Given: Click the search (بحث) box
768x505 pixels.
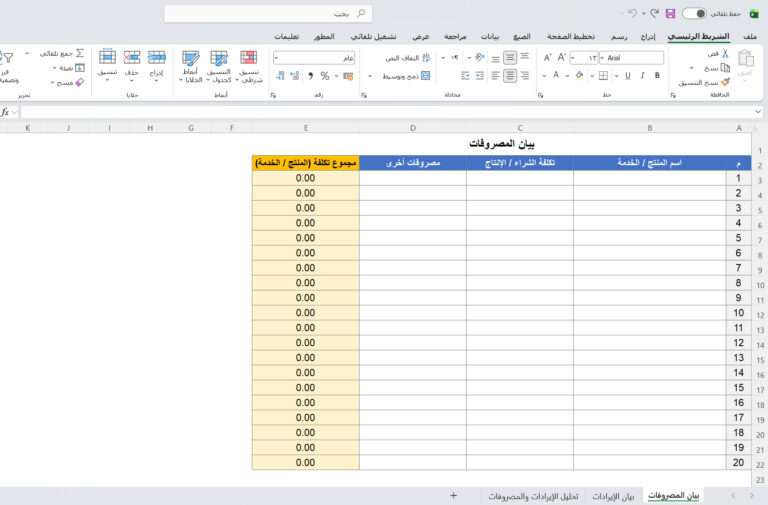Looking at the screenshot, I should (268, 14).
